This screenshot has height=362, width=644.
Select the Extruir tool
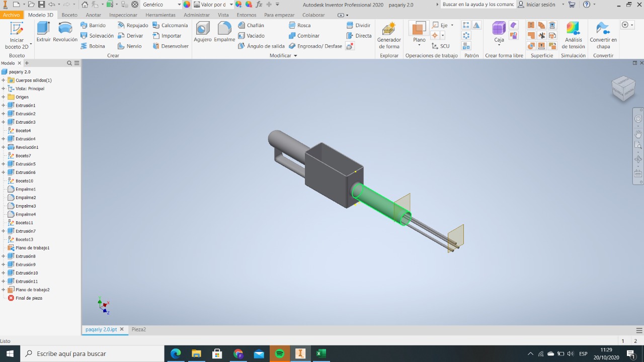(x=44, y=32)
